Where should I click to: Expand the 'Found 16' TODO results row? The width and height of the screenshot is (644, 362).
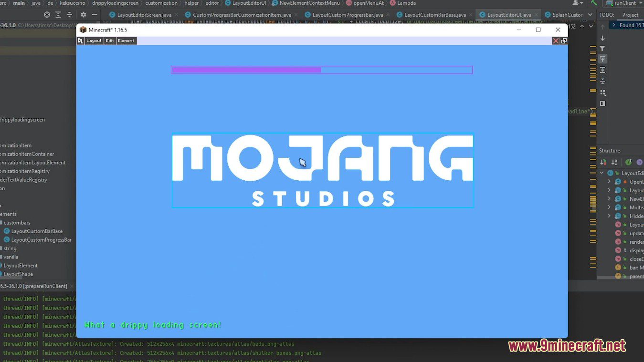[614, 25]
